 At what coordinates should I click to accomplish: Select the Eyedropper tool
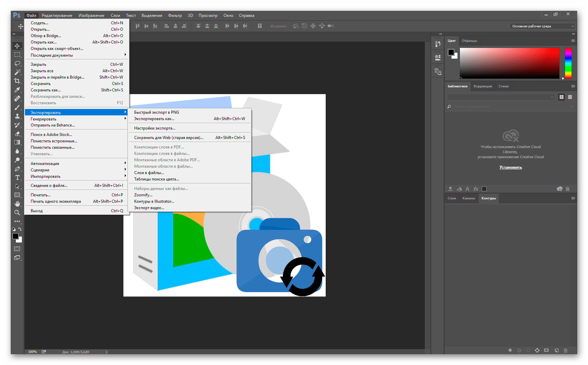click(x=17, y=90)
